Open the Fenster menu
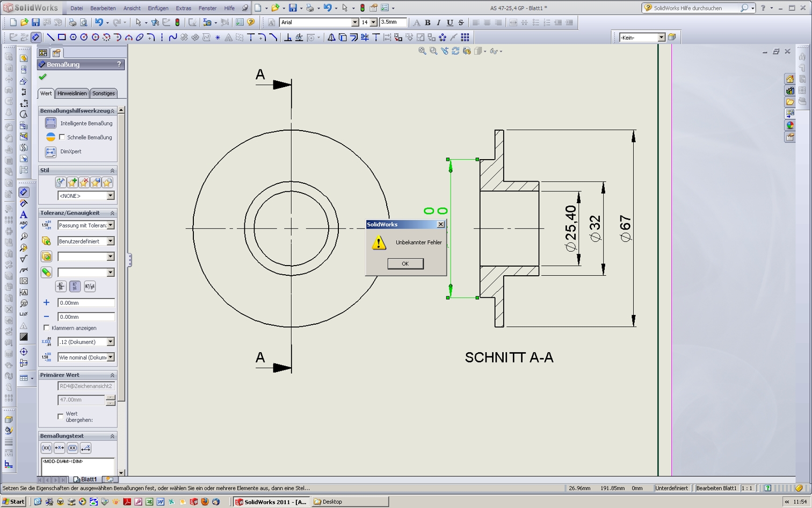Screen dimensions: 812x508 (x=207, y=8)
